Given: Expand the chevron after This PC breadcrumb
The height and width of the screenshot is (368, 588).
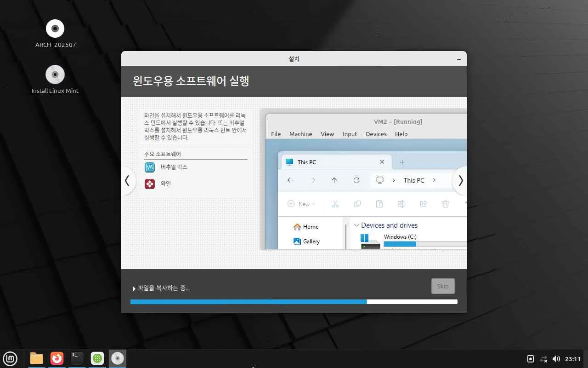Looking at the screenshot, I should [434, 180].
